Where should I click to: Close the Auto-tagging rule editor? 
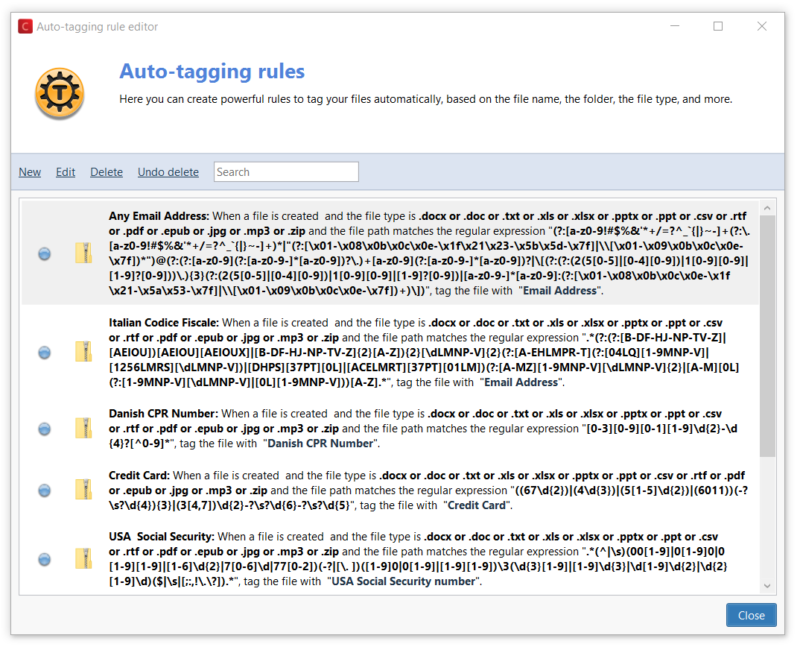751,615
